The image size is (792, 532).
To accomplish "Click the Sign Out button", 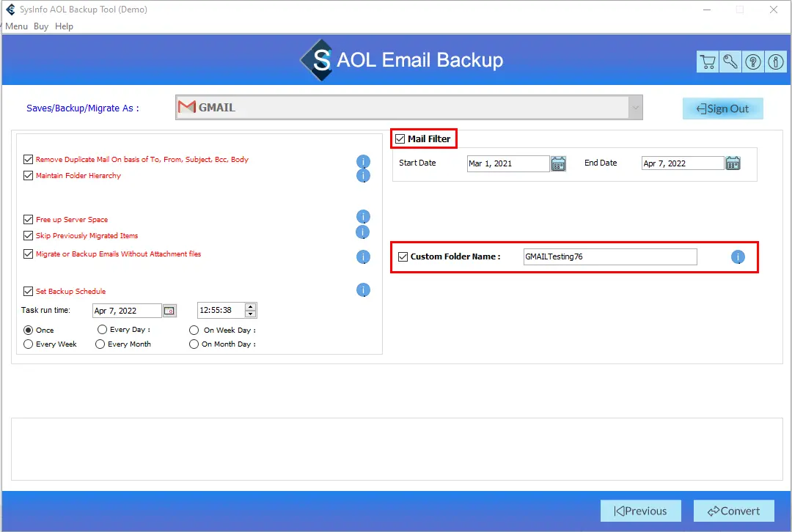I will [723, 108].
